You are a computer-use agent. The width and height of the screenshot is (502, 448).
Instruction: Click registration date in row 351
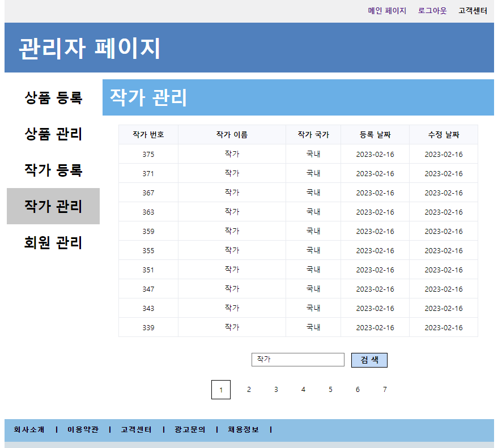(x=375, y=270)
